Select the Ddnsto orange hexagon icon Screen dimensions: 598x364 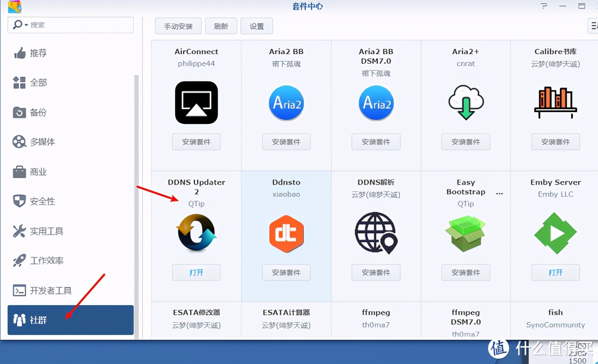pyautogui.click(x=286, y=233)
